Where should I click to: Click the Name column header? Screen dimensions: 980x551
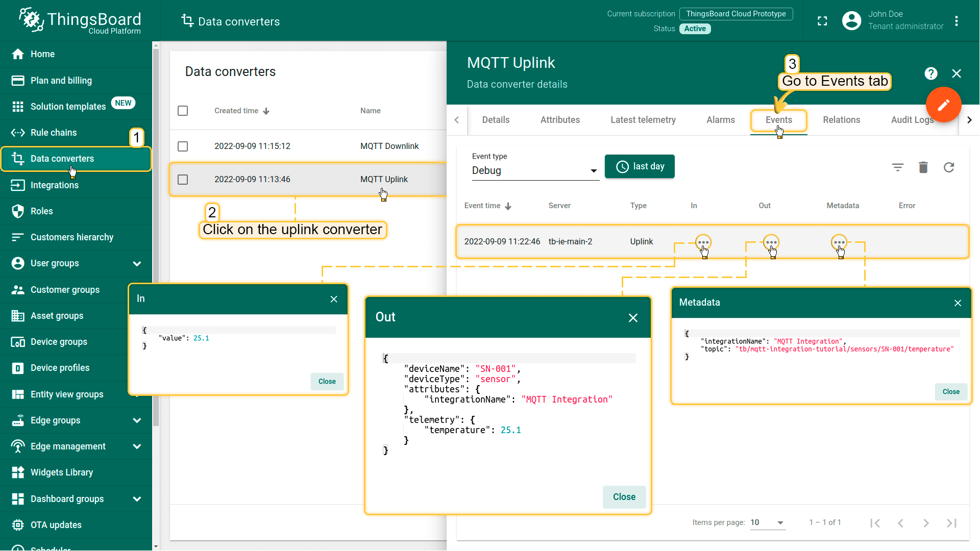370,111
